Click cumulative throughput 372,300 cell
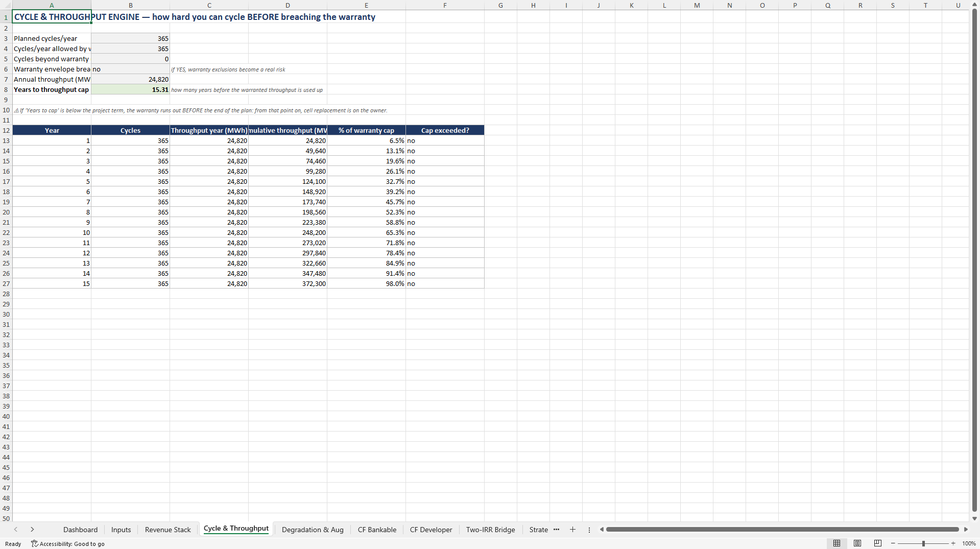Screen dimensions: 980x549 click(x=288, y=283)
